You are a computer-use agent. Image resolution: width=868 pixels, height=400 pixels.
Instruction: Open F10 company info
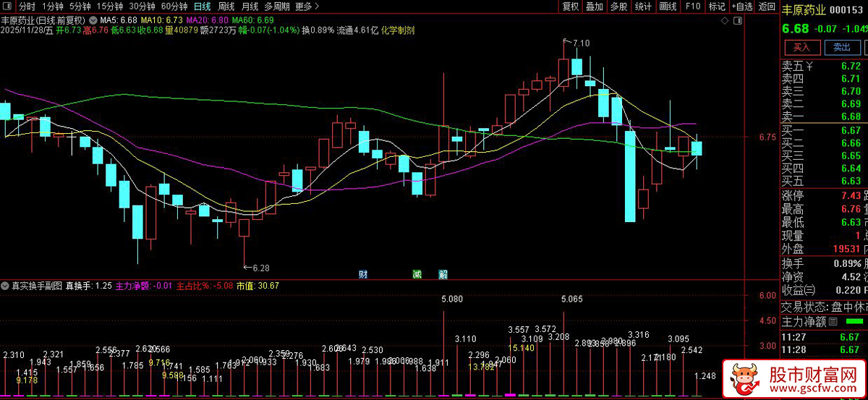pyautogui.click(x=693, y=7)
